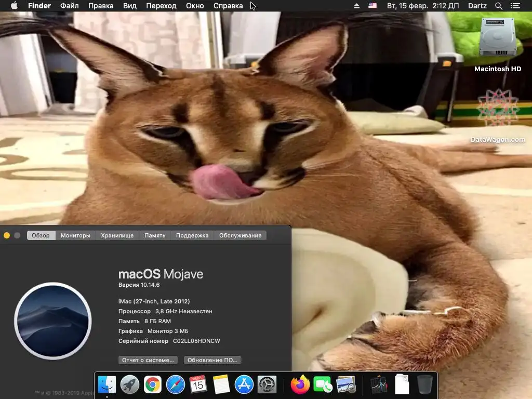Open the US flag input source menu

[x=373, y=6]
